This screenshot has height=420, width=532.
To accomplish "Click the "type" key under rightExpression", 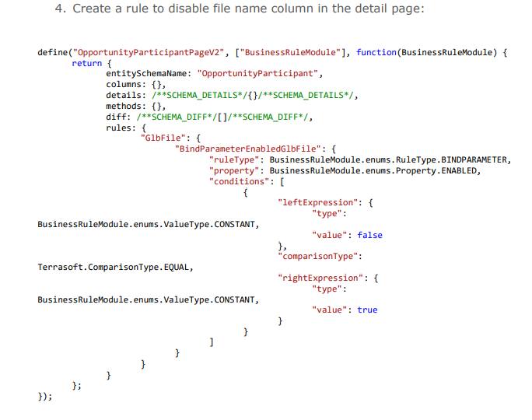I will coord(327,289).
